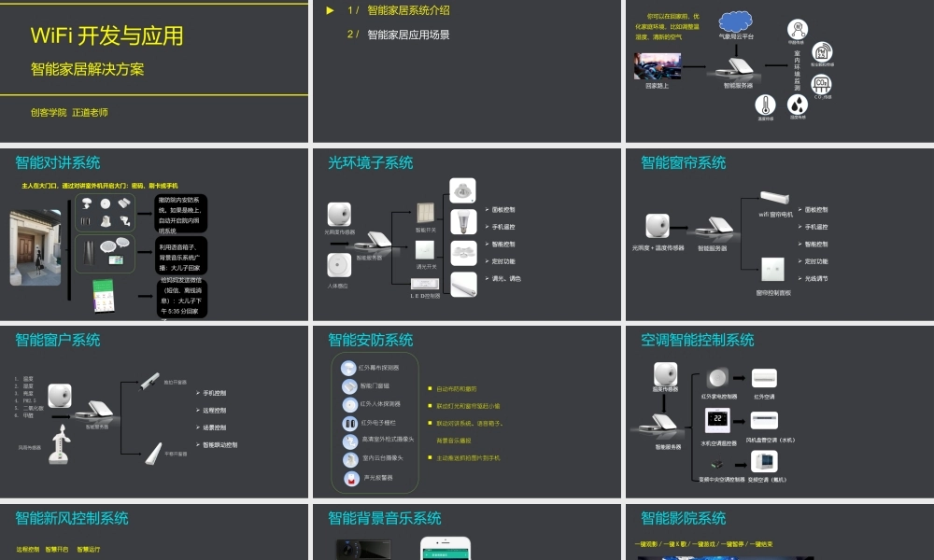Click the 红外电子栅栏 barrier icon

tap(350, 423)
